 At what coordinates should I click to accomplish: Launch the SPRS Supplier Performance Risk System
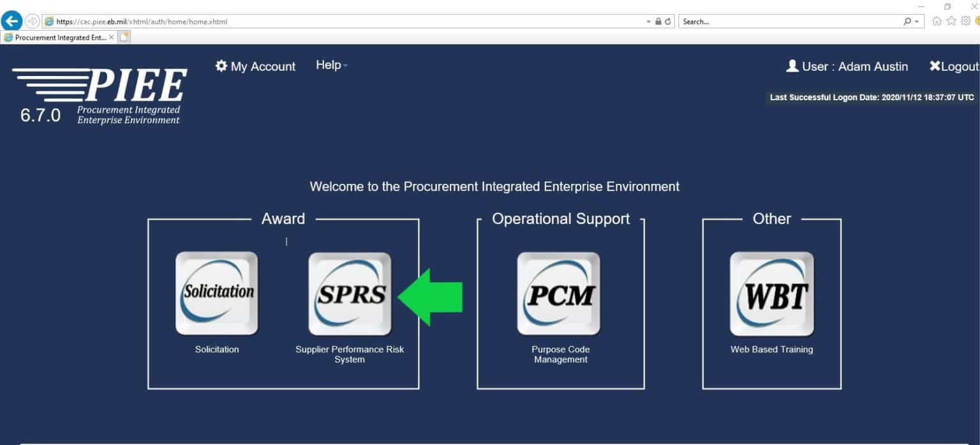pyautogui.click(x=350, y=293)
